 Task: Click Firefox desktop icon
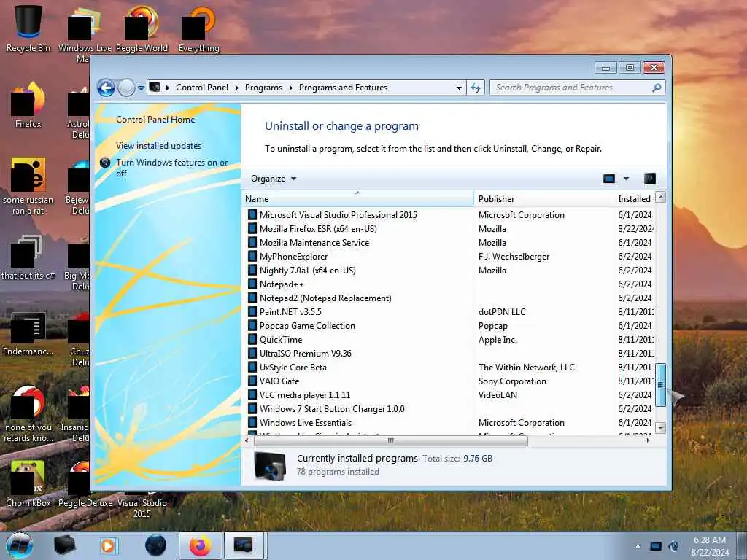coord(28,105)
